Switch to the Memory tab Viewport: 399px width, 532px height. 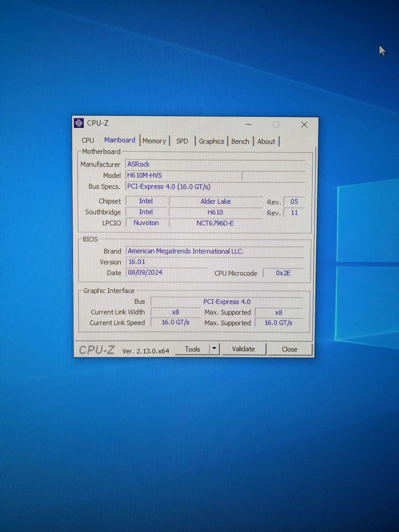tap(154, 141)
